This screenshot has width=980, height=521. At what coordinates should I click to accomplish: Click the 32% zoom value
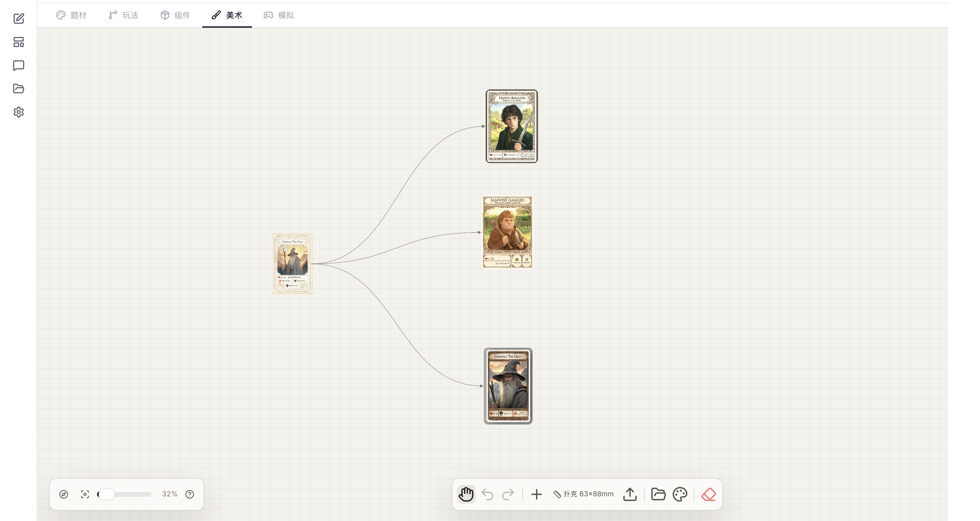170,494
